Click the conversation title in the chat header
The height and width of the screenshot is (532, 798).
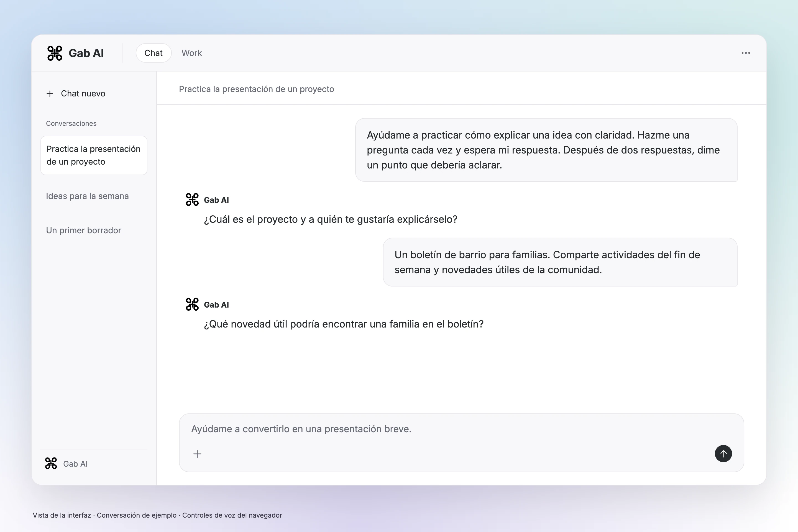[257, 89]
